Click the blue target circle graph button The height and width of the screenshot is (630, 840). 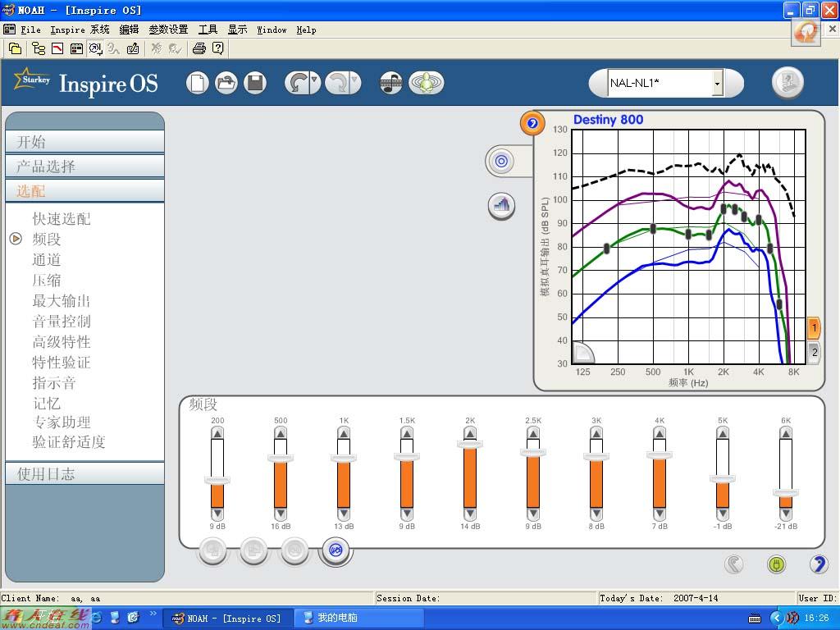[x=501, y=161]
